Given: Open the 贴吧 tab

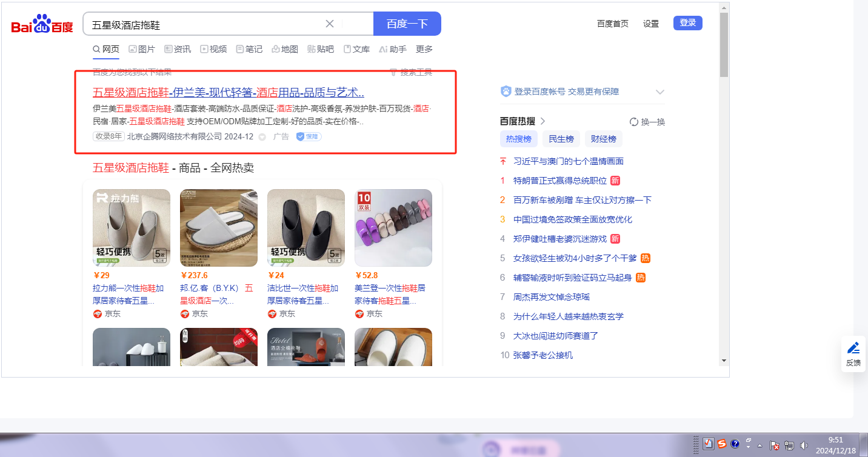Looking at the screenshot, I should click(x=321, y=49).
